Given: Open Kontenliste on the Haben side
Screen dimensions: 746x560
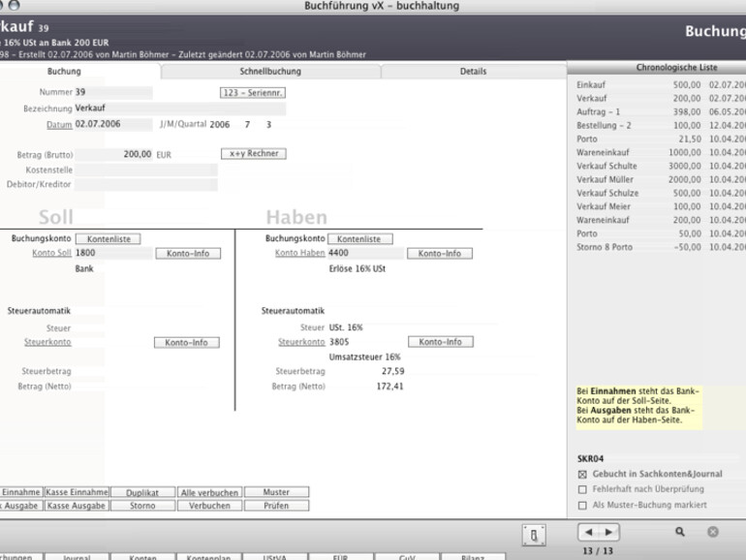Looking at the screenshot, I should click(x=360, y=239).
